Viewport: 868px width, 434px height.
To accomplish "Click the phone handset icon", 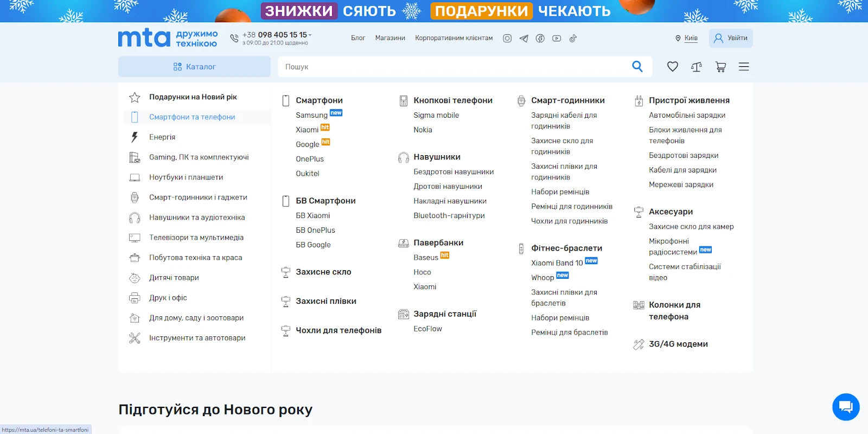I will [234, 38].
